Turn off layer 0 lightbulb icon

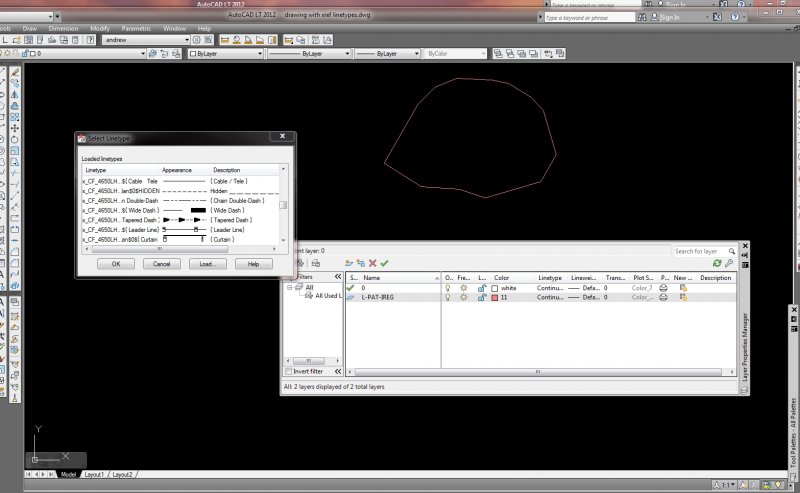449,288
